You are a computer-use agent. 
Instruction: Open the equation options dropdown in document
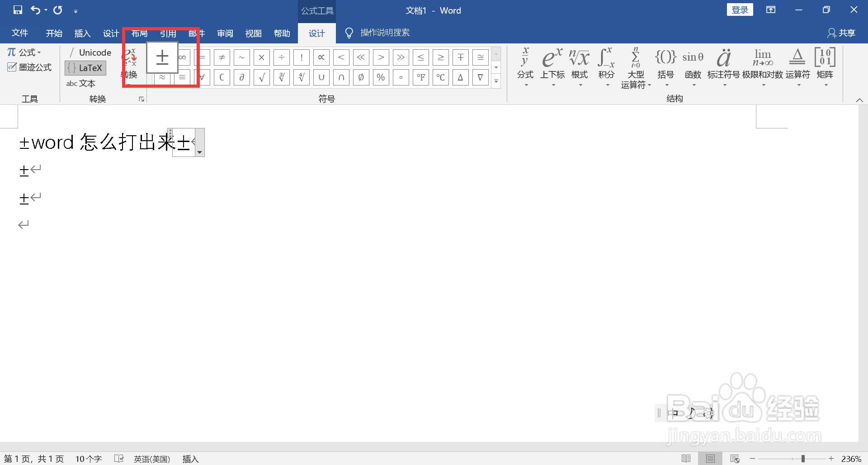pyautogui.click(x=199, y=152)
